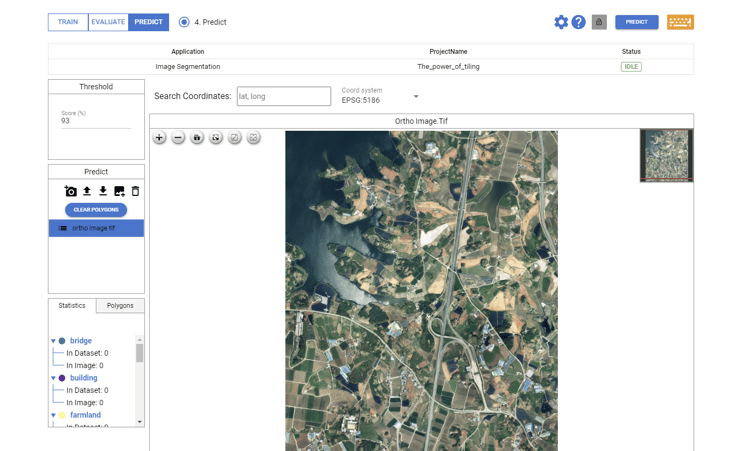
Task: Click the add image icon in Predict
Action: coord(119,191)
